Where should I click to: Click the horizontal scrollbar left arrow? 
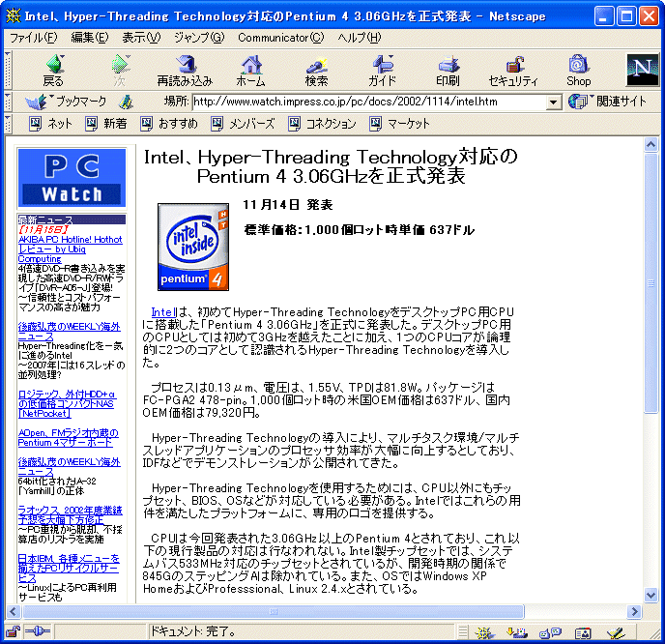pos(14,611)
